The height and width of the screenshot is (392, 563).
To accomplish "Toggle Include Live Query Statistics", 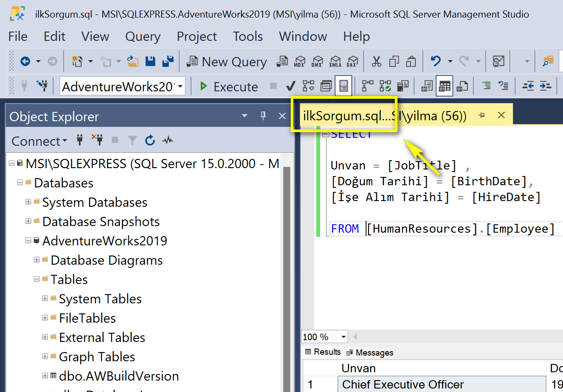I will pos(385,86).
